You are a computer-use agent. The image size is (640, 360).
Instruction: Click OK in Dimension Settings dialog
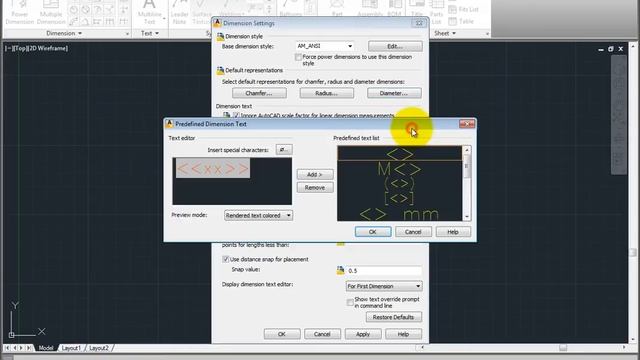tap(282, 334)
